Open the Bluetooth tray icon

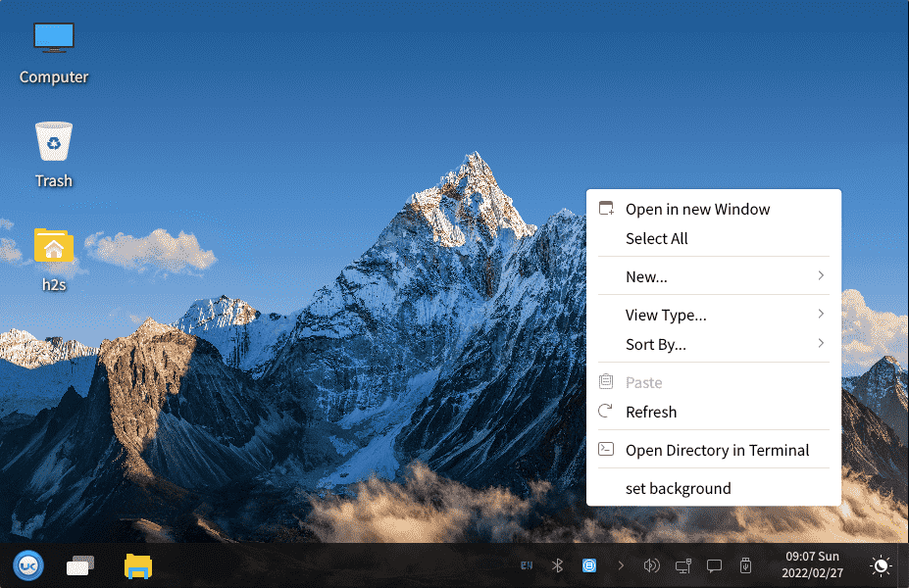(x=557, y=565)
